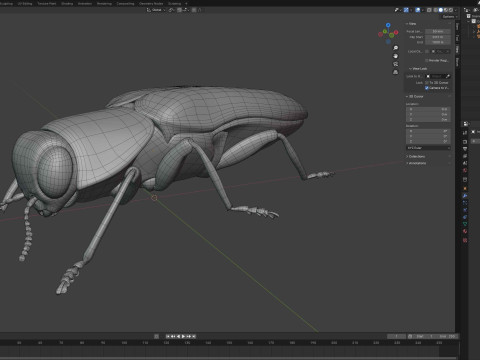The height and width of the screenshot is (360, 480).
Task: Click the Clip Start field
Action: tap(438, 37)
